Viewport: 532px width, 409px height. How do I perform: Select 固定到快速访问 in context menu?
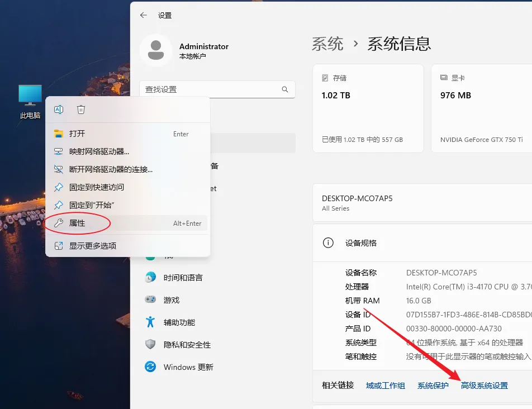(127, 187)
